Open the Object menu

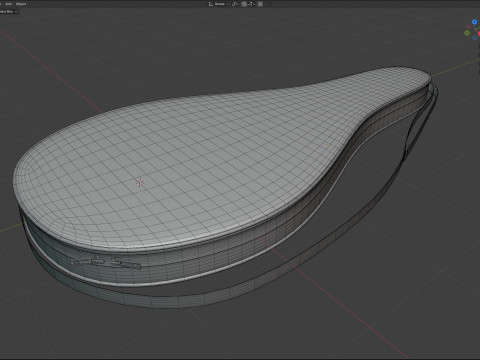coord(21,4)
